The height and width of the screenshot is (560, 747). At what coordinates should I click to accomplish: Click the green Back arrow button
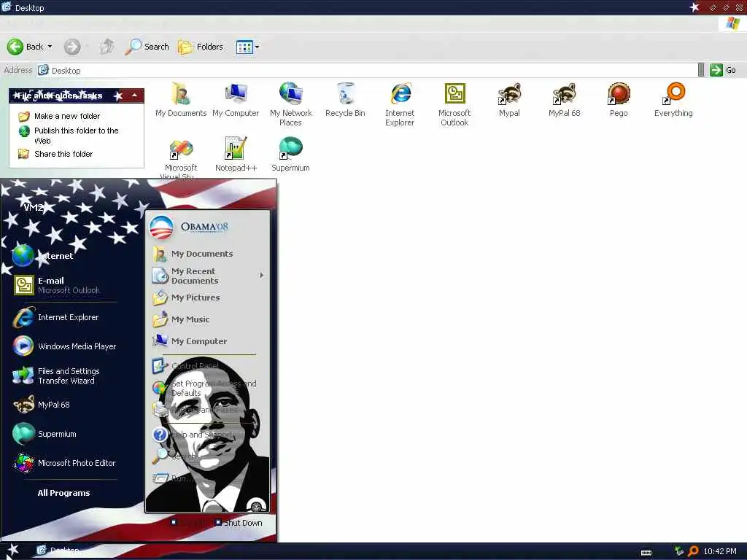click(15, 47)
